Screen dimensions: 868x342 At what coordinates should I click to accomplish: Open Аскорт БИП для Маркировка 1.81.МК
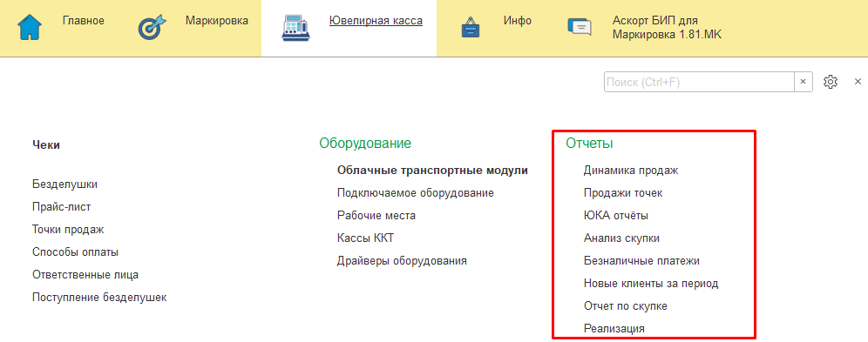(x=667, y=28)
